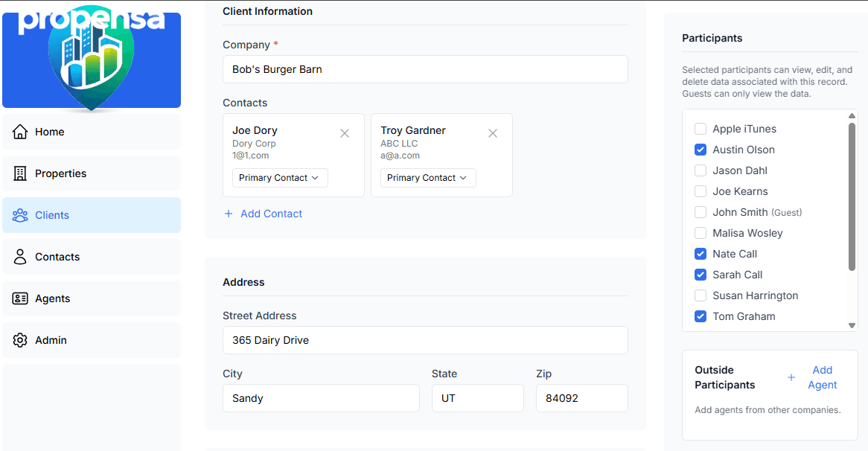Toggle Nate Call's participant checkbox off
The image size is (868, 451).
click(x=700, y=253)
